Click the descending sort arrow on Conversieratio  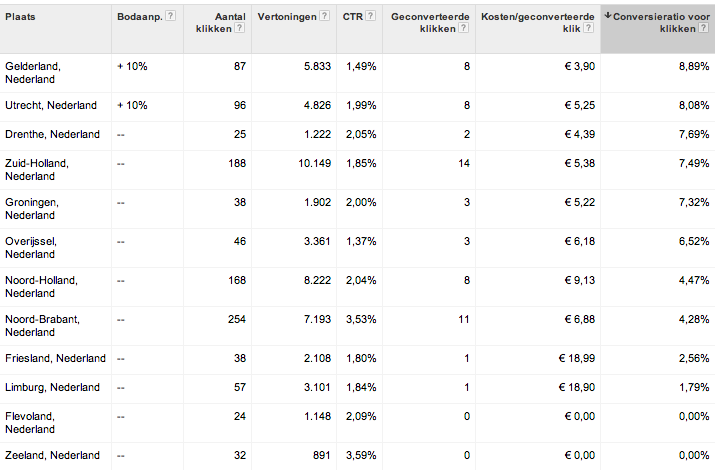[x=608, y=16]
